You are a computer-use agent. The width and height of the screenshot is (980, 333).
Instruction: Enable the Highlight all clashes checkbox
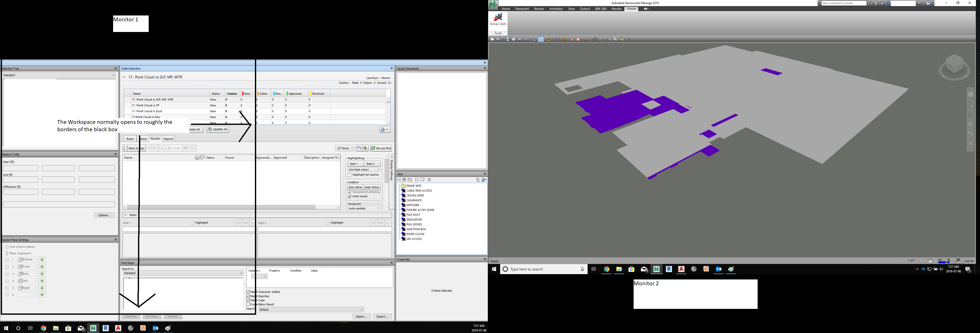(350, 174)
